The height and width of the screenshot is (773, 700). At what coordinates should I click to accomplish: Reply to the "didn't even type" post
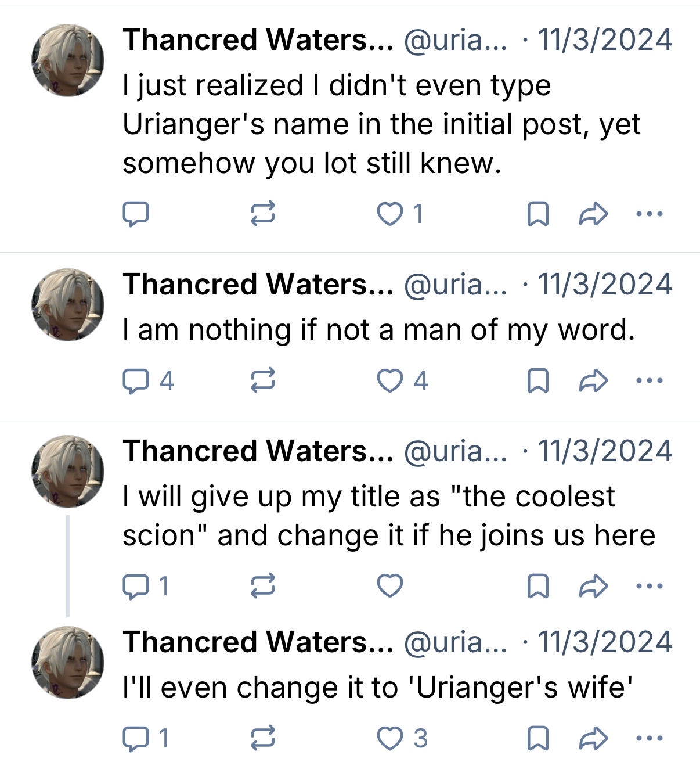coord(136,214)
